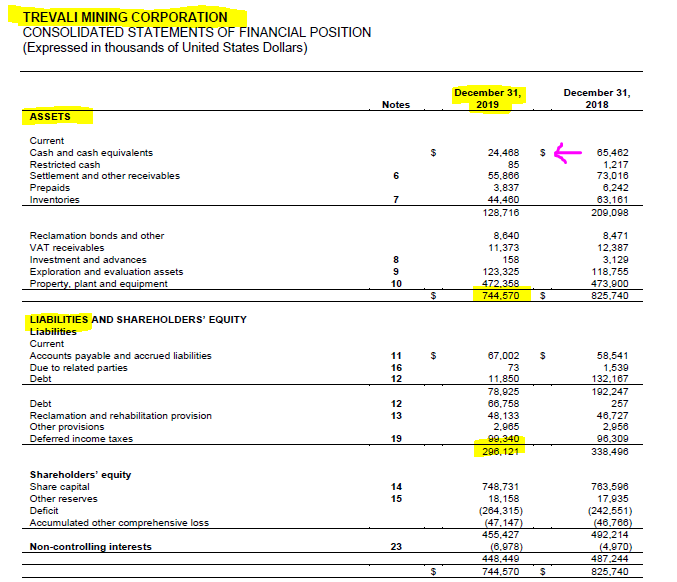Viewport: 677px width, 582px height.
Task: Click Reclamation and rehabilitation provision label
Action: click(x=120, y=416)
